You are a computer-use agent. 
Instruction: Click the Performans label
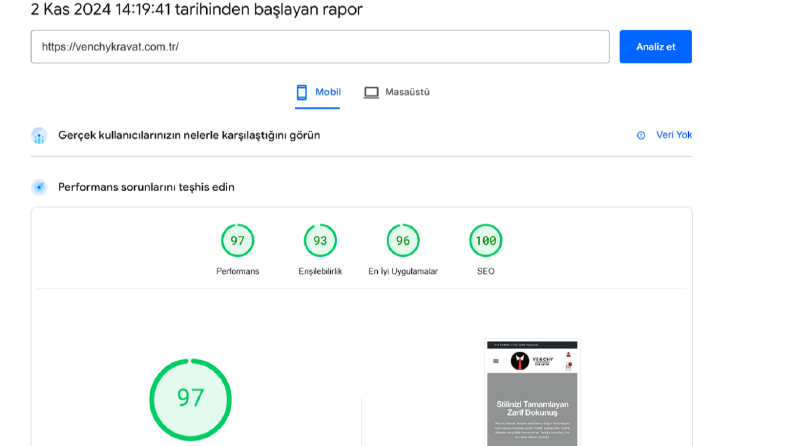pos(237,272)
